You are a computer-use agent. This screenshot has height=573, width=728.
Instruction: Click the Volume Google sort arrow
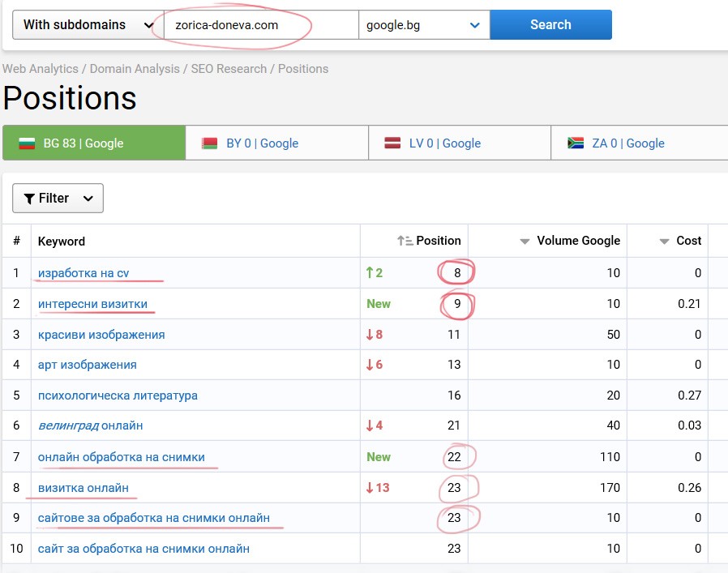pyautogui.click(x=525, y=241)
